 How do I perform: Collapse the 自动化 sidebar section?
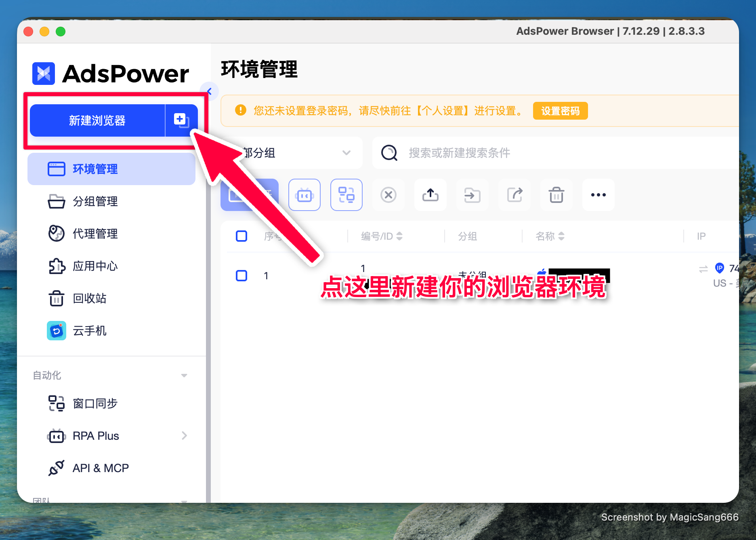(x=184, y=375)
